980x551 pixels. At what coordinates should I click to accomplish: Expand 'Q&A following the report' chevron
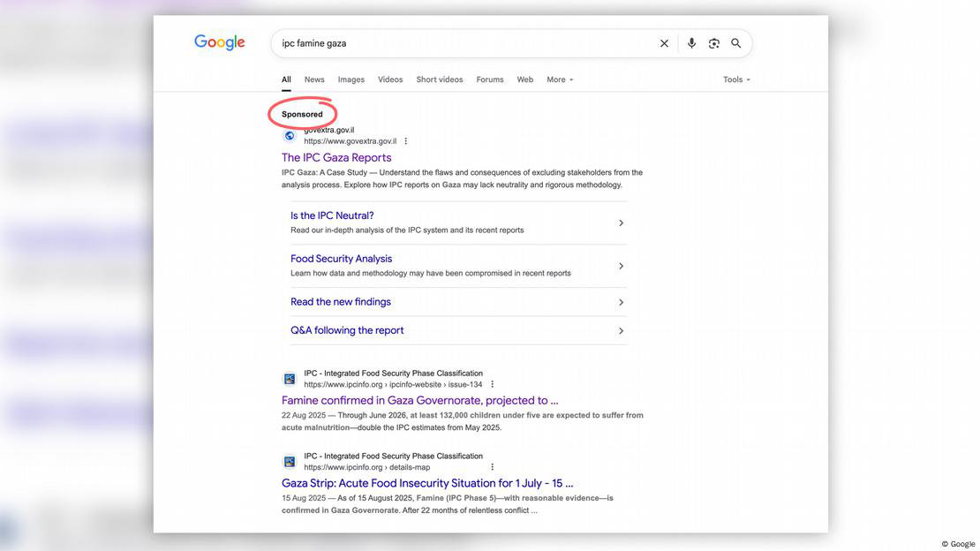point(621,331)
